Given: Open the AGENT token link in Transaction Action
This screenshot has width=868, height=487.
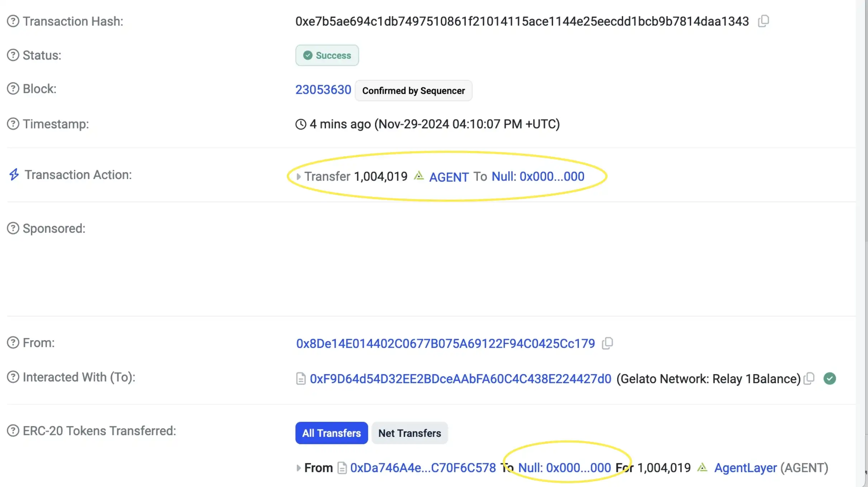Looking at the screenshot, I should [449, 177].
